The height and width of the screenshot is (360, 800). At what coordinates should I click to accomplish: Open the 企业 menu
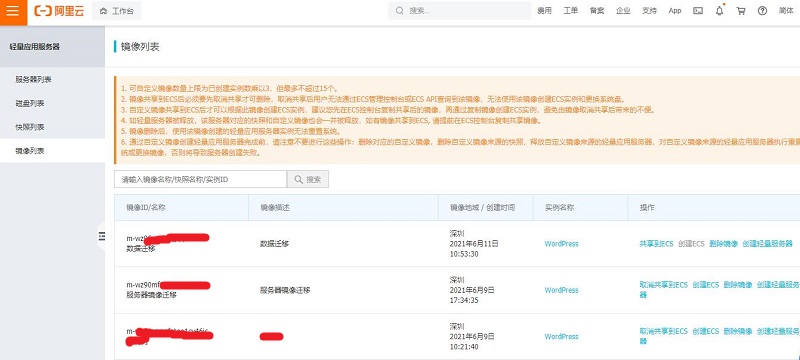[x=623, y=11]
